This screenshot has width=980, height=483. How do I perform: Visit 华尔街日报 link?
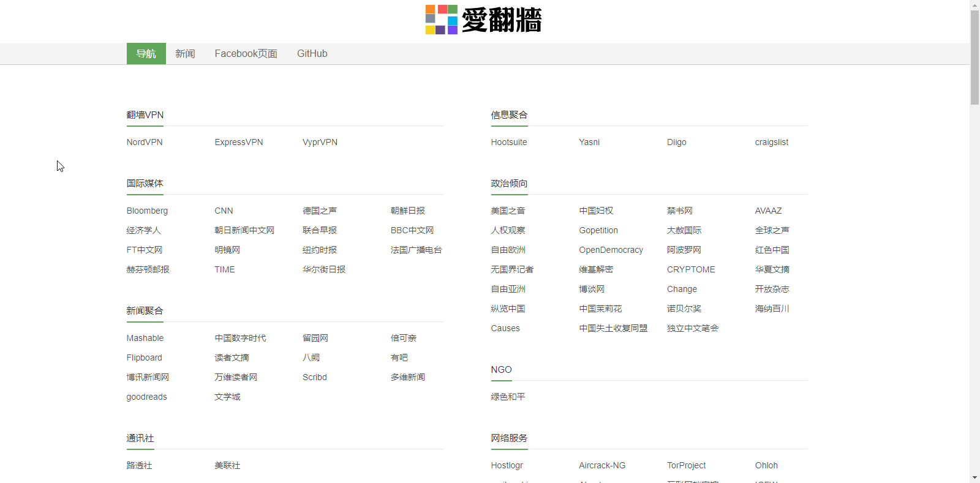point(324,269)
